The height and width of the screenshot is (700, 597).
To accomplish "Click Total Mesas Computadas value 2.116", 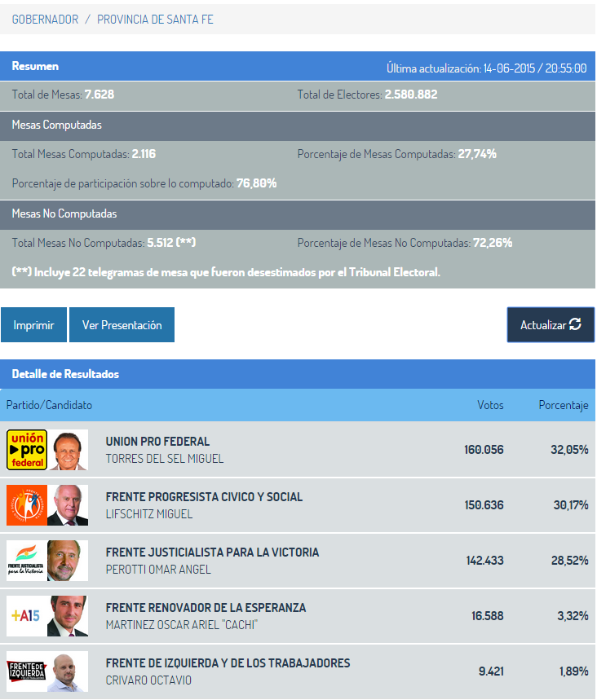I will (x=144, y=154).
